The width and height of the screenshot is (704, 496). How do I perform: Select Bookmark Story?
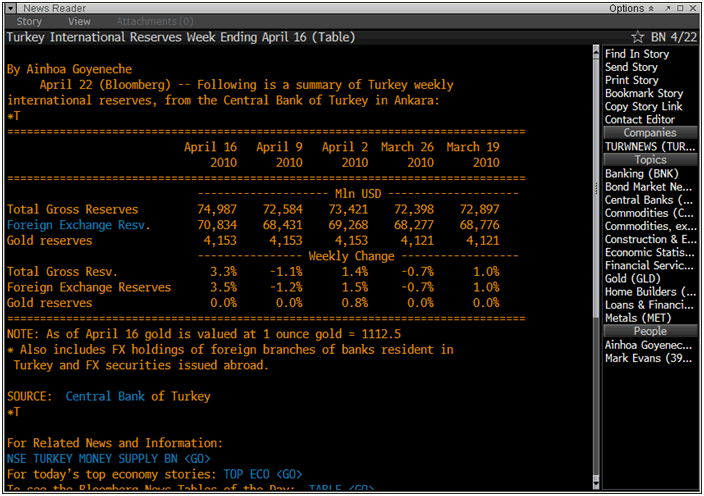(643, 93)
